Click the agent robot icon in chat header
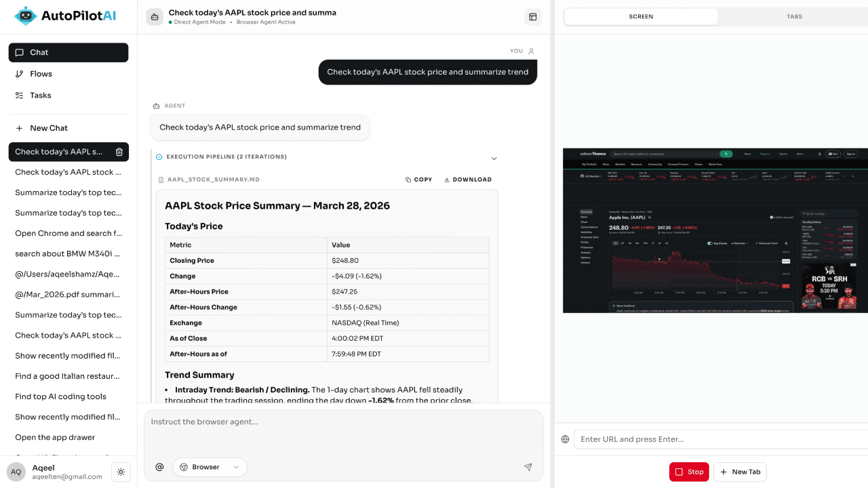 pos(155,17)
